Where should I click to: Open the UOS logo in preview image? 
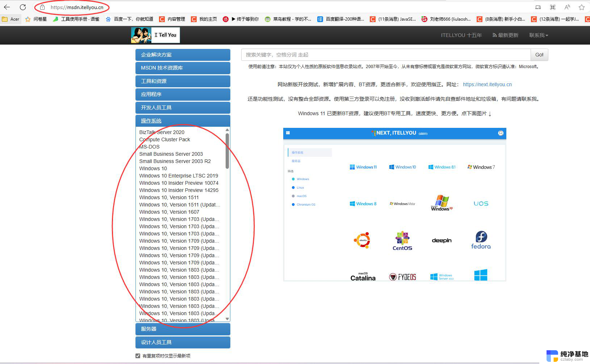(481, 204)
